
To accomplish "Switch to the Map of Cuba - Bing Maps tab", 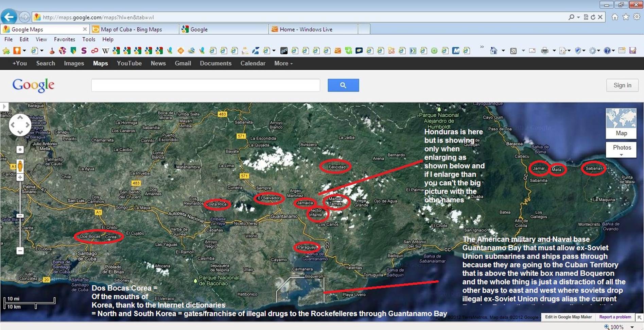I will (135, 30).
